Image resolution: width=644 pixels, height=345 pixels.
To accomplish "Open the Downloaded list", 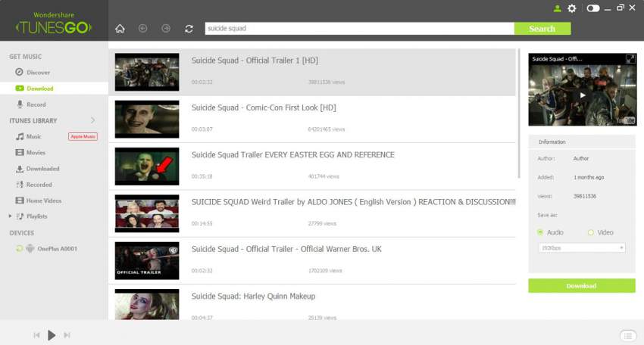I will 42,169.
